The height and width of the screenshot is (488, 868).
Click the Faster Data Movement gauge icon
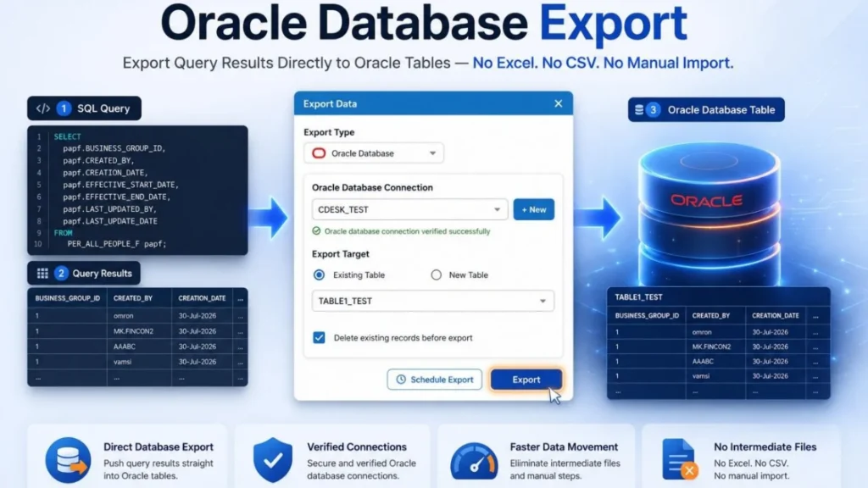[474, 461]
